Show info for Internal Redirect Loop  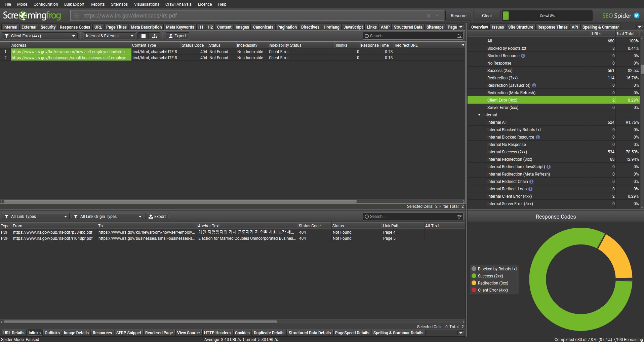click(530, 189)
